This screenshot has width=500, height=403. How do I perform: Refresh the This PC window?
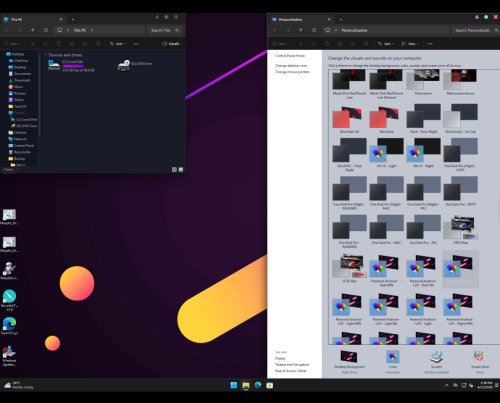tap(46, 30)
